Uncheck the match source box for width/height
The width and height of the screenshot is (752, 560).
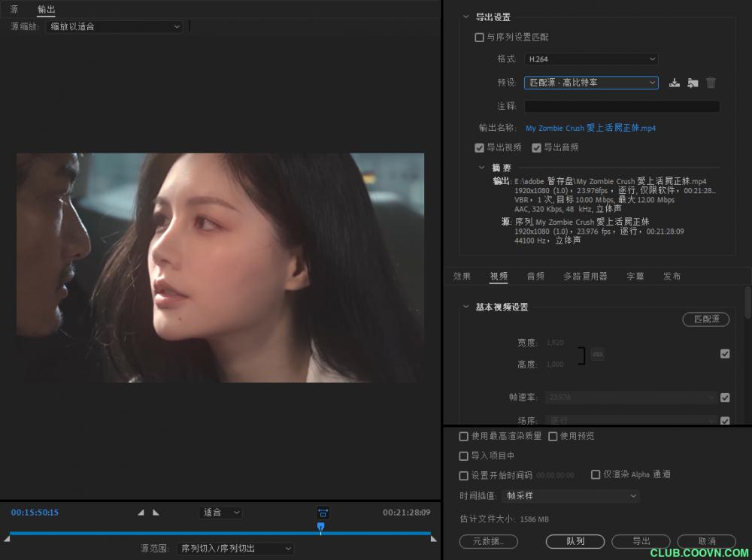725,354
